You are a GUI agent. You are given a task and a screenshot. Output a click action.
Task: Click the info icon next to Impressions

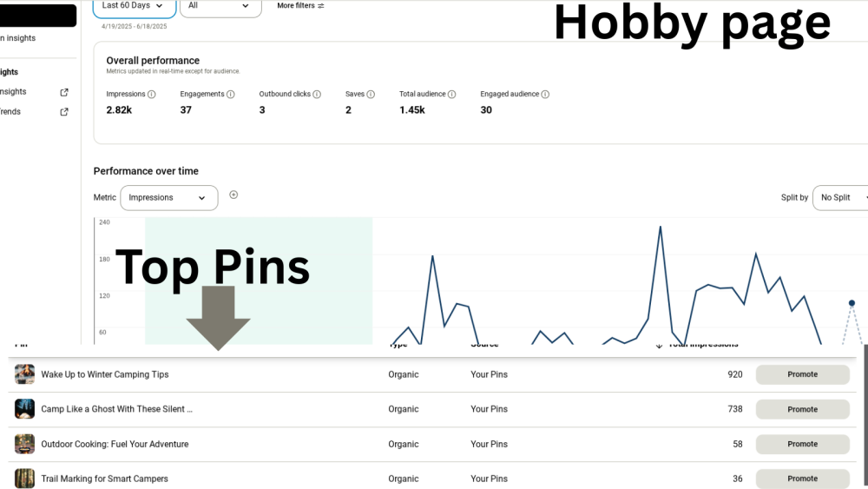point(152,95)
